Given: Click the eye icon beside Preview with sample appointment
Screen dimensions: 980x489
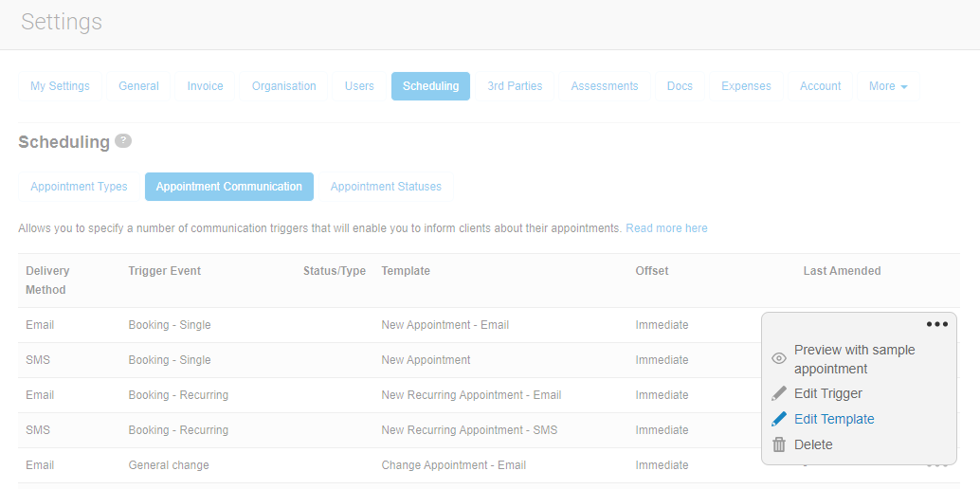Looking at the screenshot, I should pos(779,358).
